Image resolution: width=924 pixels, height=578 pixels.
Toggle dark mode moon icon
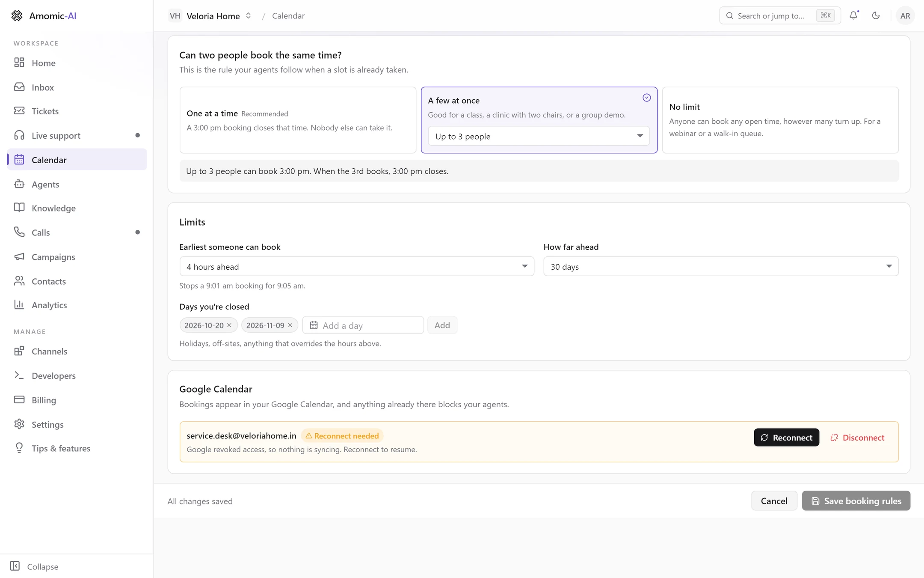(876, 15)
